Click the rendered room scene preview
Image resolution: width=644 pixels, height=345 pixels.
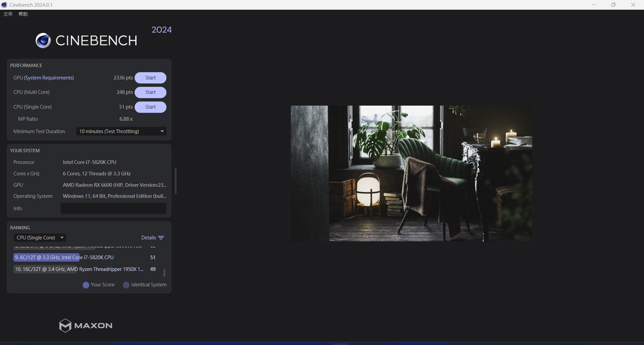[x=411, y=174]
